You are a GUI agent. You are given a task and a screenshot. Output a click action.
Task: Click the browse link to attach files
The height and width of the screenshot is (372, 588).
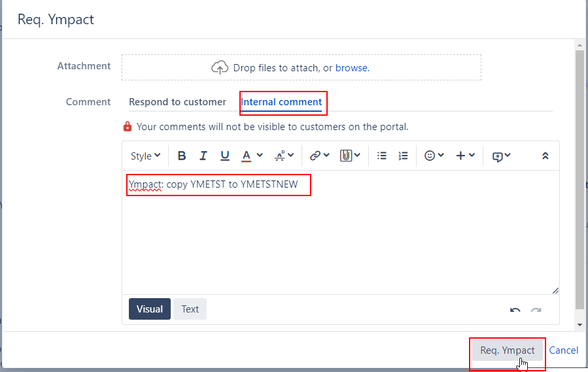coord(352,68)
